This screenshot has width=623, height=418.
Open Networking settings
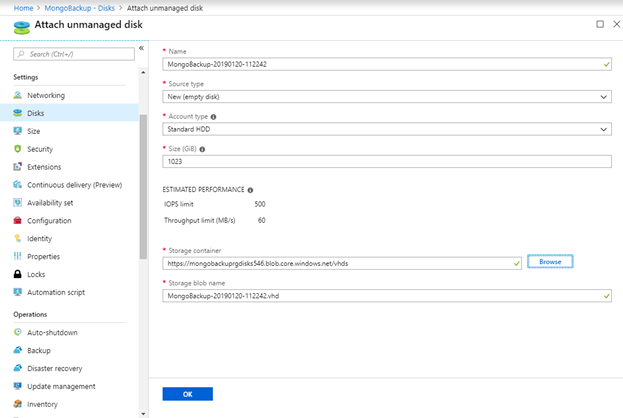pos(46,95)
